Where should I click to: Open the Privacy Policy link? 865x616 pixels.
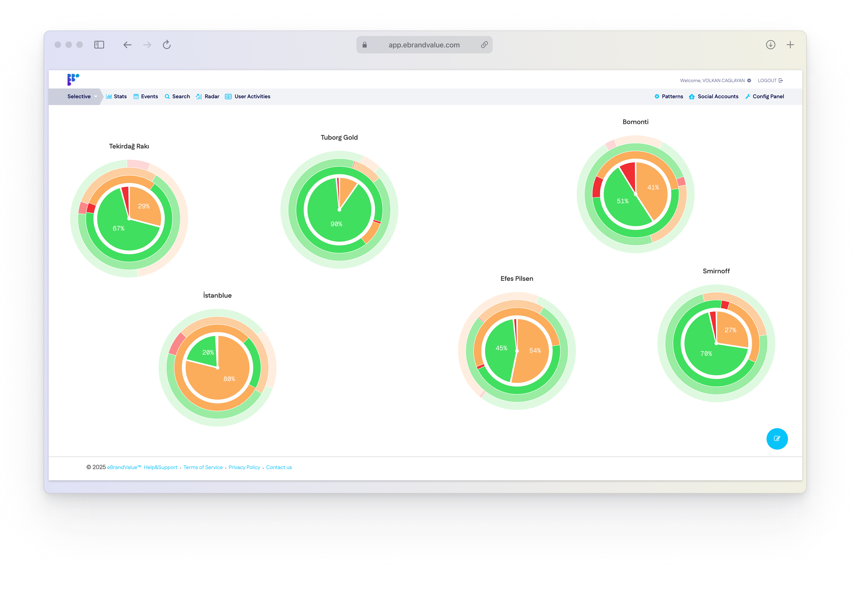click(244, 467)
